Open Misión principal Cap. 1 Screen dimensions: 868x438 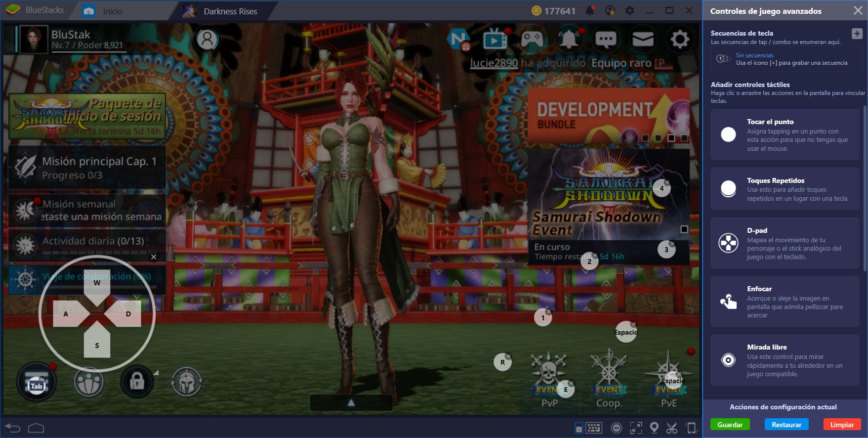coord(87,168)
